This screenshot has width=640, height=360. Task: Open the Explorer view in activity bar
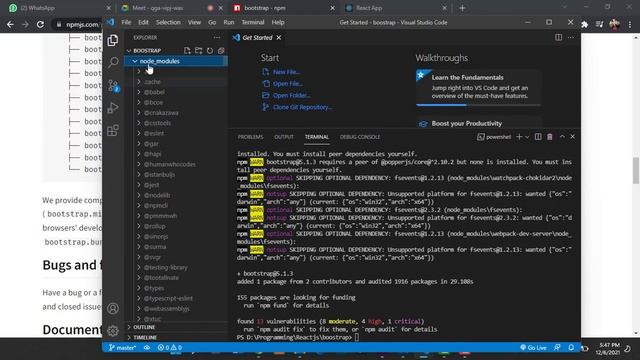(113, 40)
